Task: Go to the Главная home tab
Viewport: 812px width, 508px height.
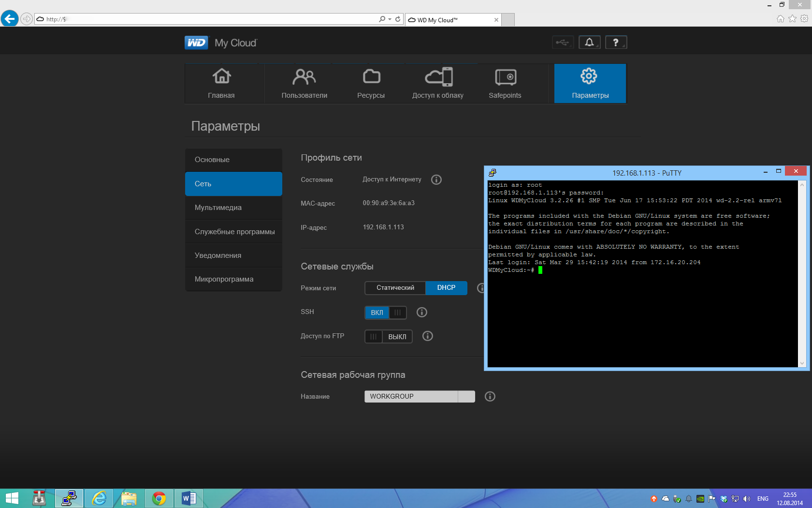Action: click(221, 83)
